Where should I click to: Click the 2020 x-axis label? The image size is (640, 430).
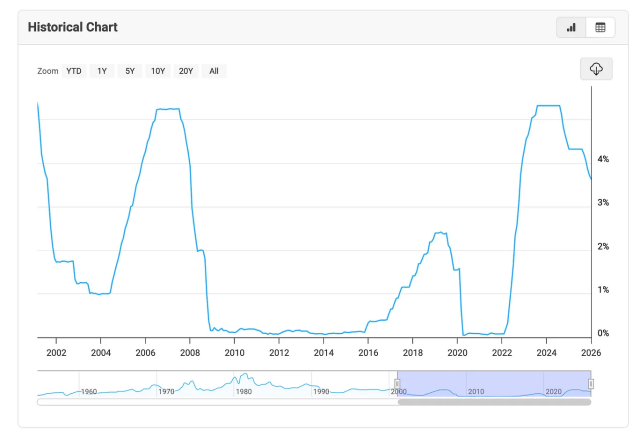457,352
